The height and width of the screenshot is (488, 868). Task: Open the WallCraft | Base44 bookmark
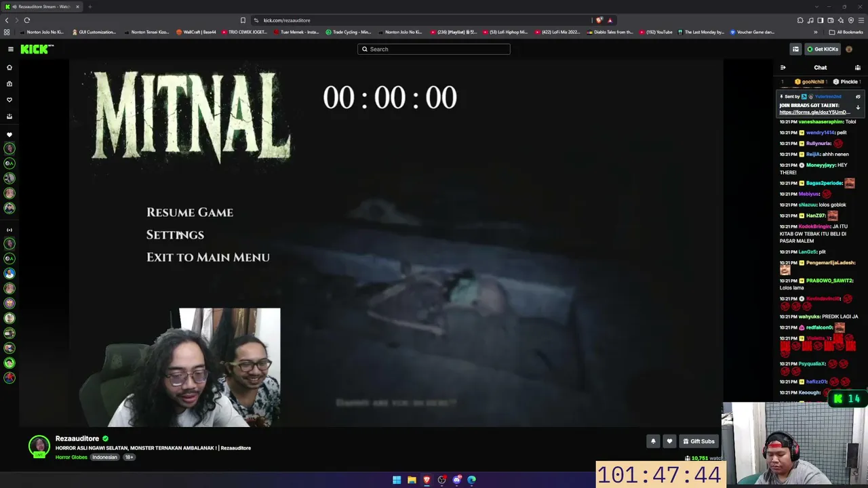[x=196, y=32]
